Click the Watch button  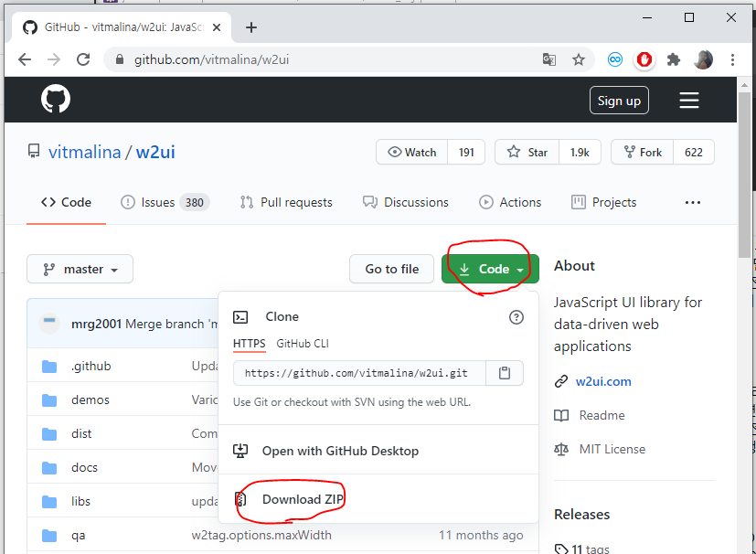(411, 153)
